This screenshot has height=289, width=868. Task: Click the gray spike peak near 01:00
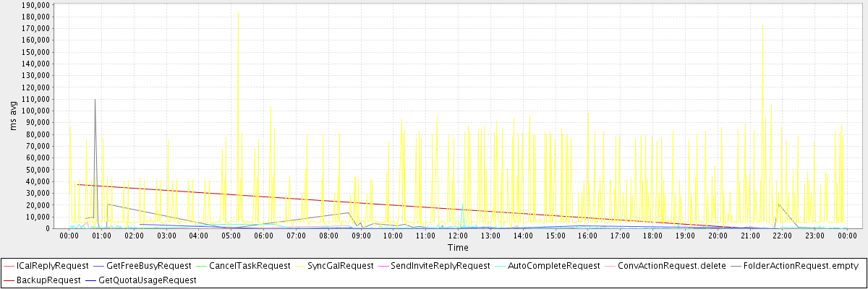95,100
